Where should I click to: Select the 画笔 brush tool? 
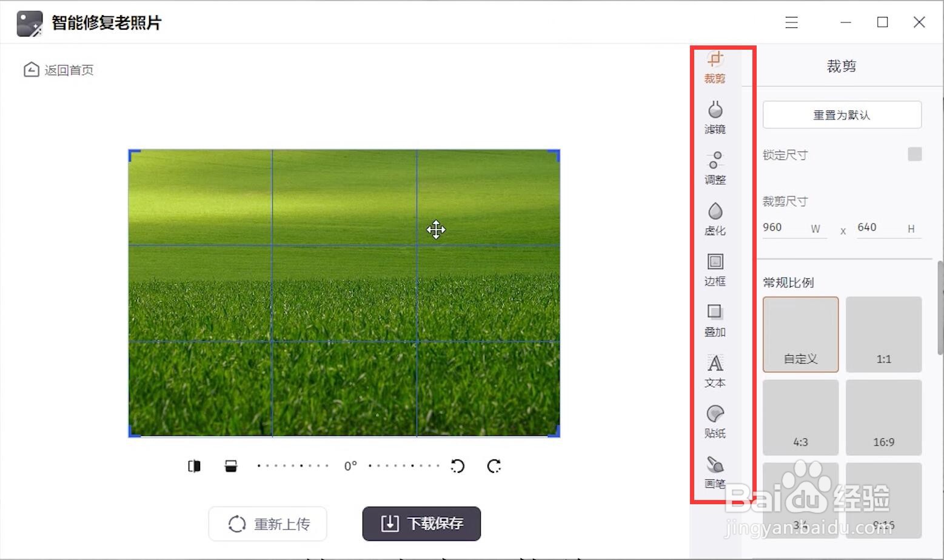point(715,473)
